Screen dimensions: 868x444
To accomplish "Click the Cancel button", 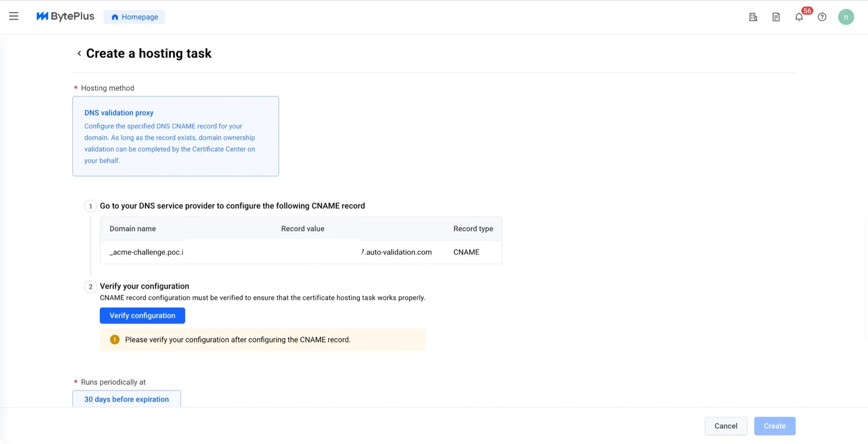I will (x=726, y=426).
